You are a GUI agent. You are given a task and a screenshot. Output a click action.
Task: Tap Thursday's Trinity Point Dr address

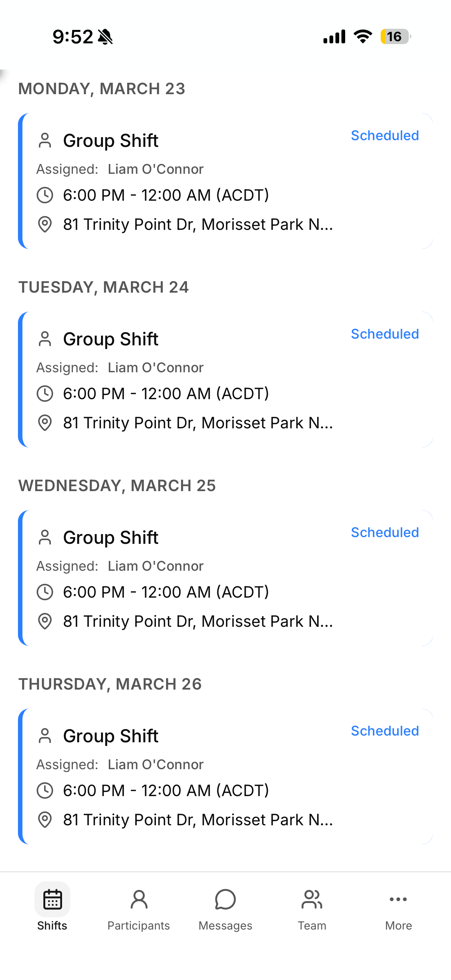pos(198,819)
